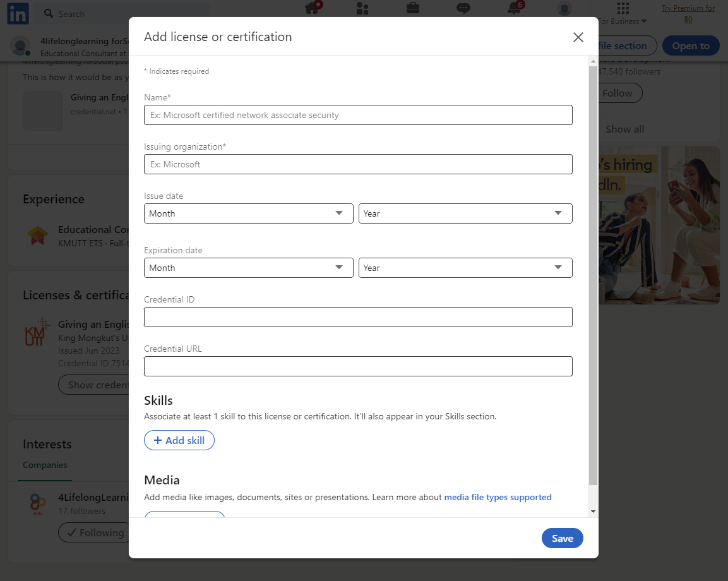Open the Notifications bell icon
The image size is (728, 581).
click(x=513, y=8)
